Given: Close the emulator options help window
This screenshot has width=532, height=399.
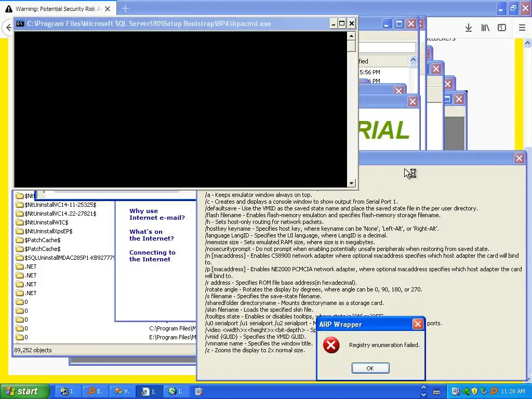Looking at the screenshot, I should pos(519,158).
